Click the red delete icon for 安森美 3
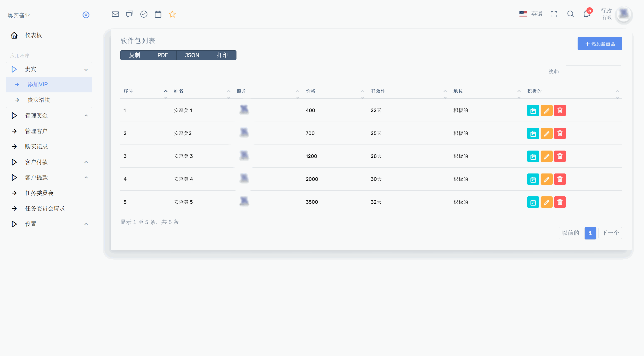Image resolution: width=644 pixels, height=356 pixels. pos(560,156)
